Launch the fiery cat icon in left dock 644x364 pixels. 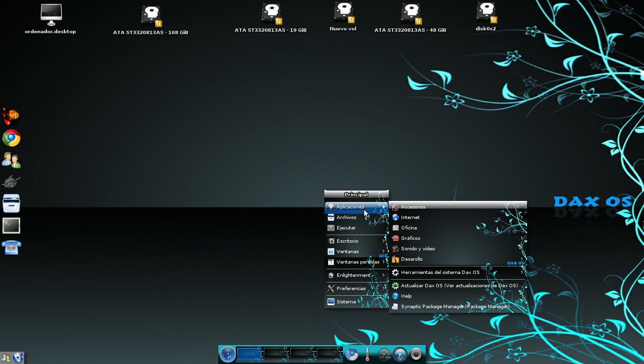(x=11, y=116)
